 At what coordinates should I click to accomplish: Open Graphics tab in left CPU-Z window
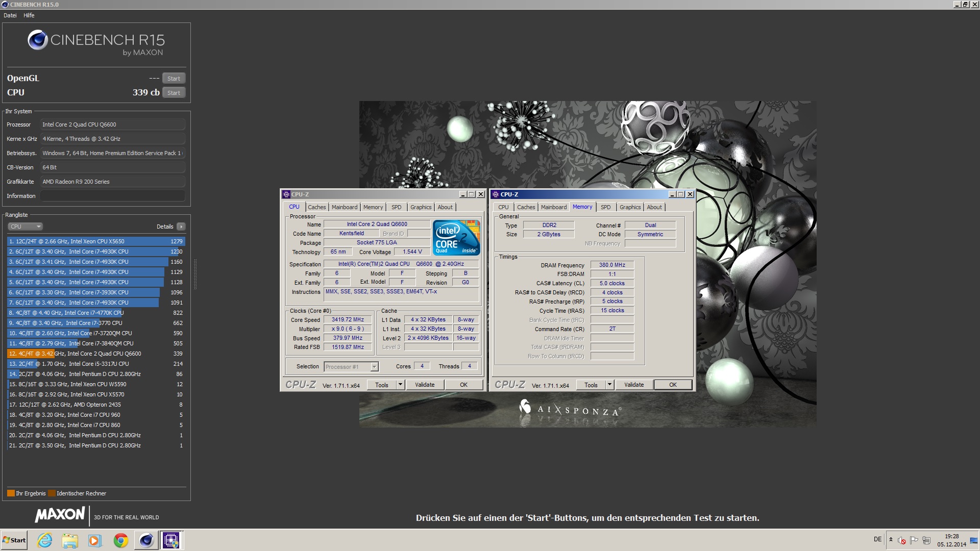point(421,207)
